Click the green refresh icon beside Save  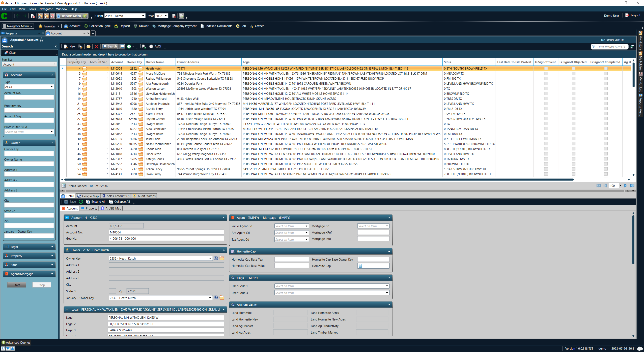click(81, 202)
